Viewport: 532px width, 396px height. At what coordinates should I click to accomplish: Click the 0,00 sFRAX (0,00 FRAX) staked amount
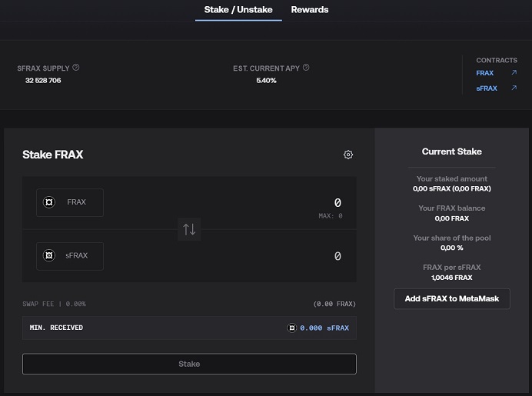coord(452,188)
